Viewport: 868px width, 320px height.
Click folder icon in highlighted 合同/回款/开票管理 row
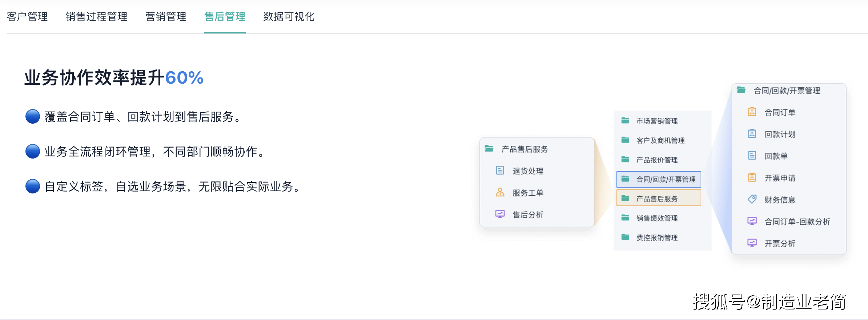[x=625, y=179]
